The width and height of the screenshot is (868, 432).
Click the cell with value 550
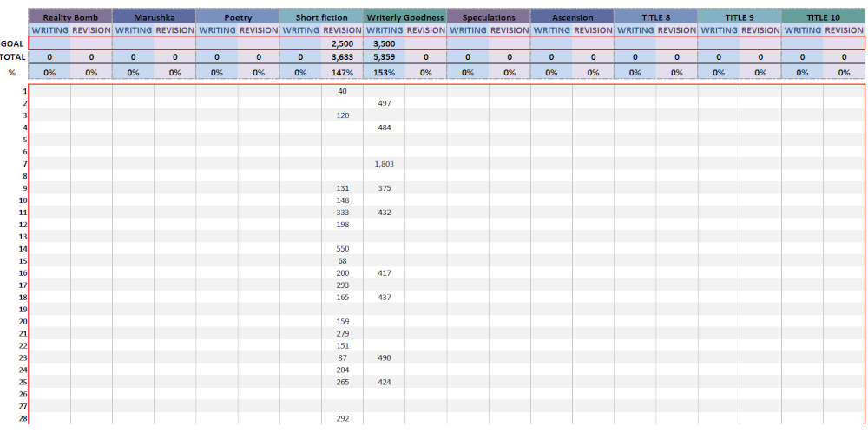tap(342, 249)
